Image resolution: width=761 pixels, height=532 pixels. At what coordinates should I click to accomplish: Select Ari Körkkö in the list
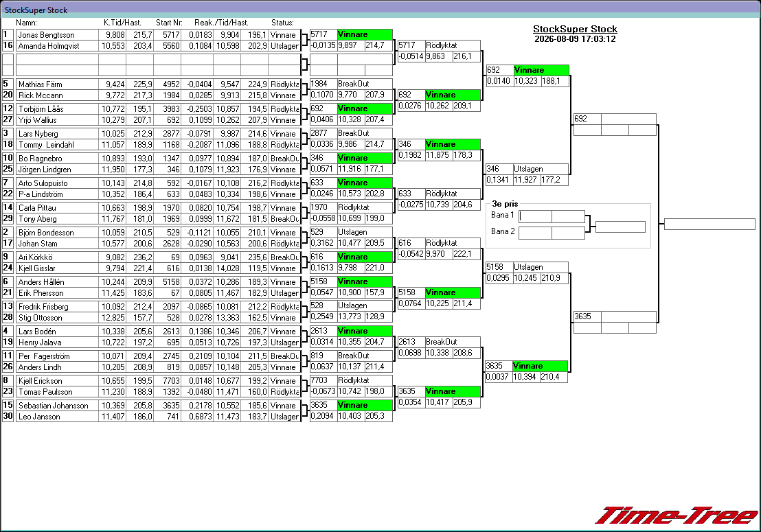(x=57, y=257)
